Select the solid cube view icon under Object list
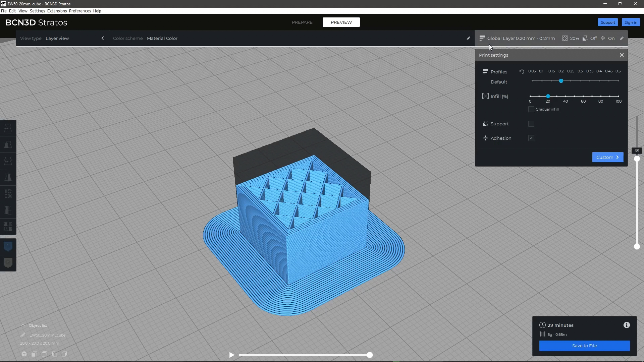Viewport: 644px width, 362px height. tap(24, 354)
